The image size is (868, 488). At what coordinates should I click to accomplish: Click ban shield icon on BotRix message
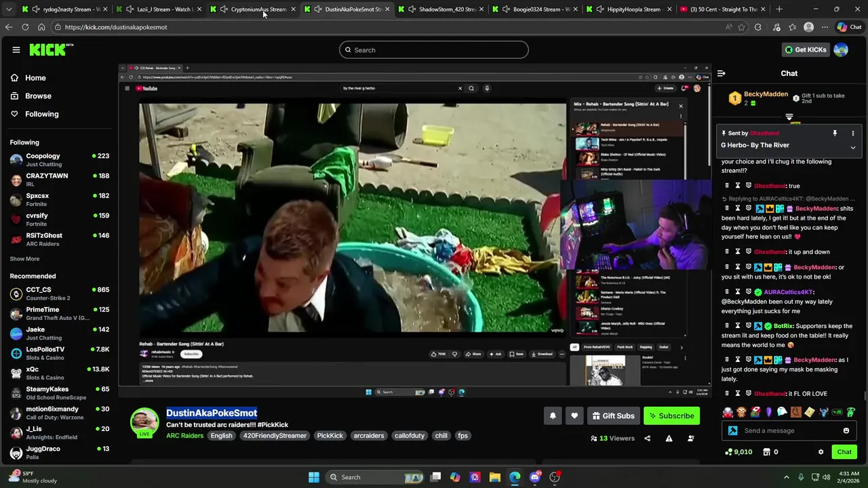pyautogui.click(x=749, y=326)
